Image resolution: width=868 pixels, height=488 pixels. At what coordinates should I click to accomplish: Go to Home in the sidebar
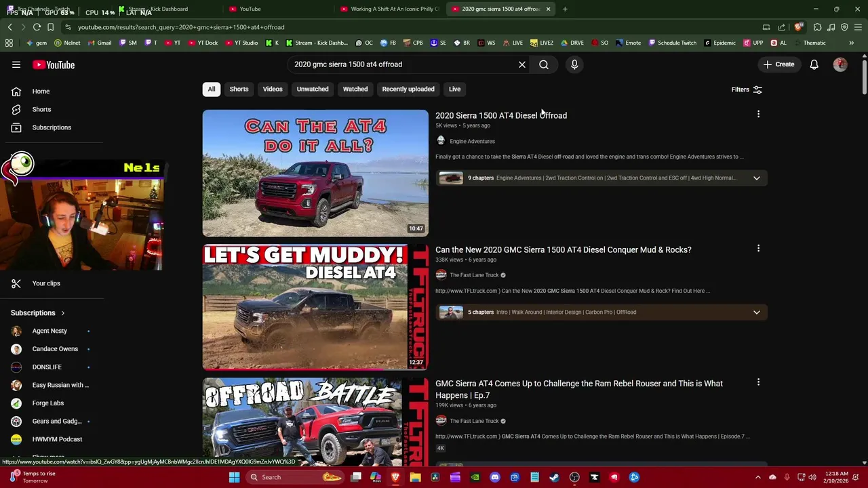pos(41,91)
